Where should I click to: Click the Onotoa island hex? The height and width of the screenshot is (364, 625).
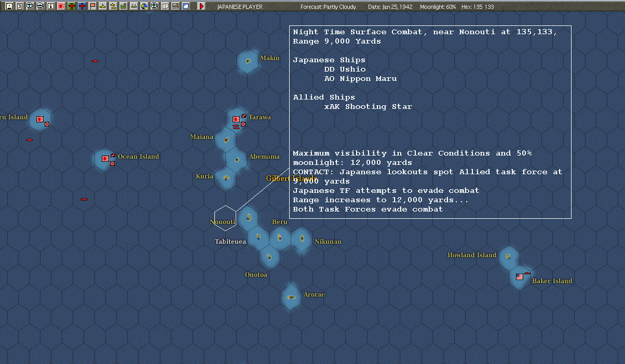click(x=269, y=257)
